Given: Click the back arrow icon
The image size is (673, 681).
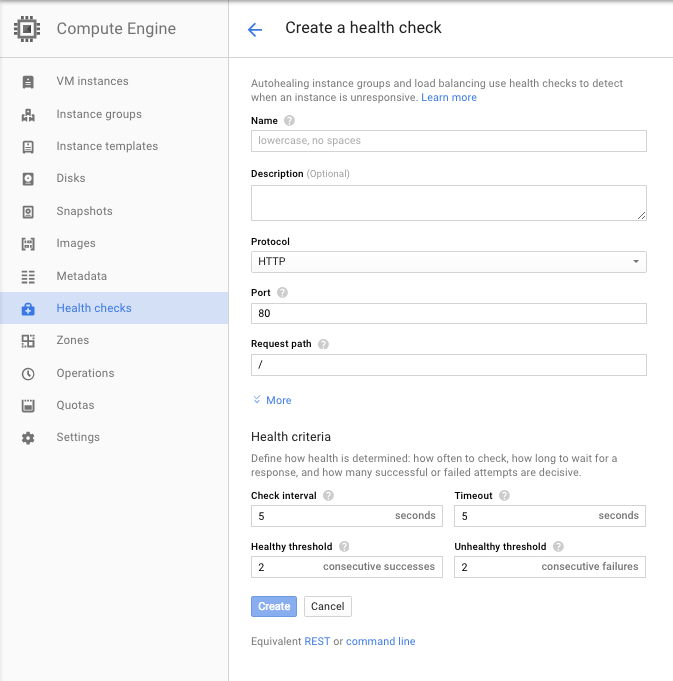Looking at the screenshot, I should coord(255,30).
